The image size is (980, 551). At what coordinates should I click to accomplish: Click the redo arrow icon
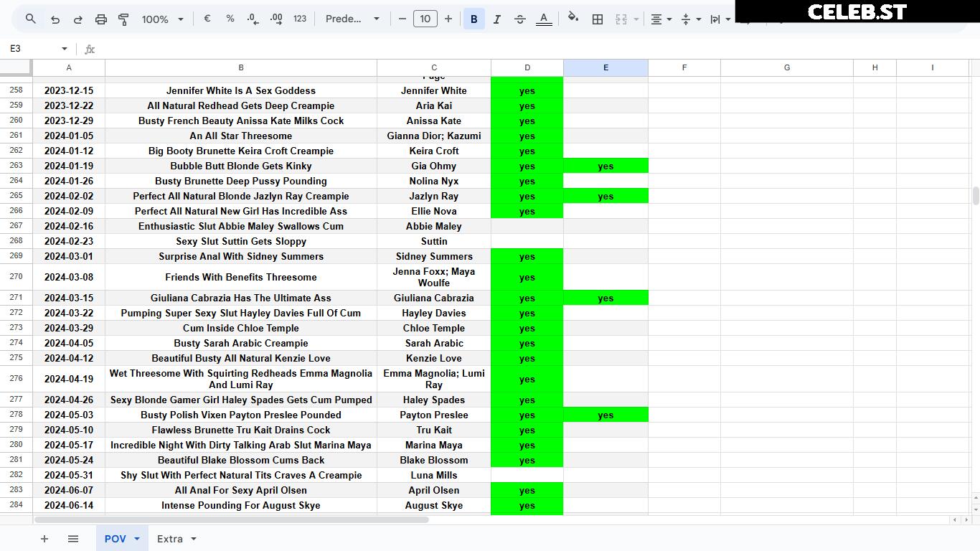(x=78, y=19)
